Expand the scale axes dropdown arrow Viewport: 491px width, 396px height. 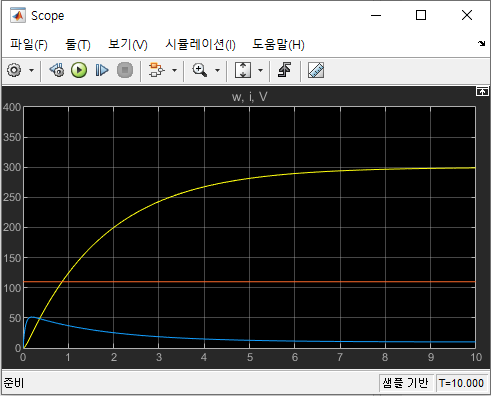click(x=261, y=70)
